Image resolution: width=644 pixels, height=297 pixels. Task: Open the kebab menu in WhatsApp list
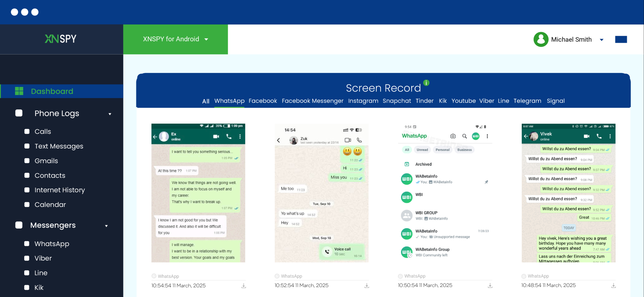pos(487,136)
